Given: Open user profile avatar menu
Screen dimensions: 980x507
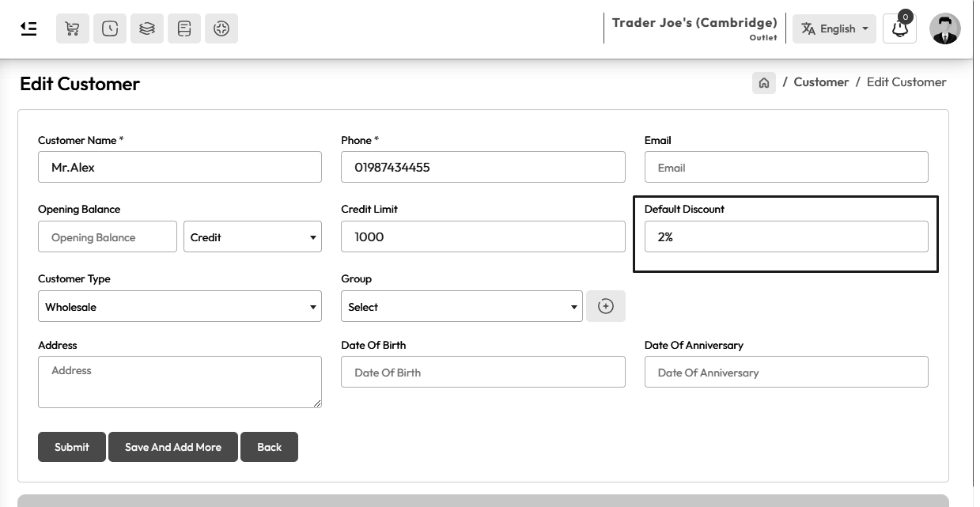Looking at the screenshot, I should pyautogui.click(x=945, y=28).
